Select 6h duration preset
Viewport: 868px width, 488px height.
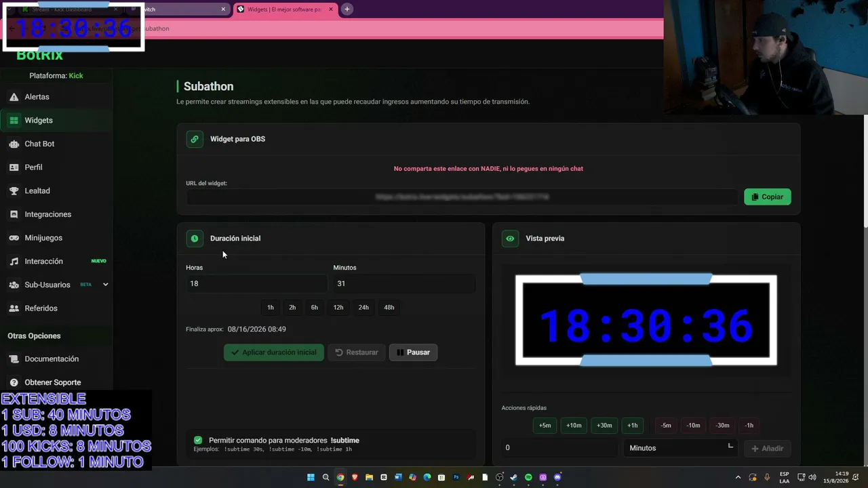315,308
